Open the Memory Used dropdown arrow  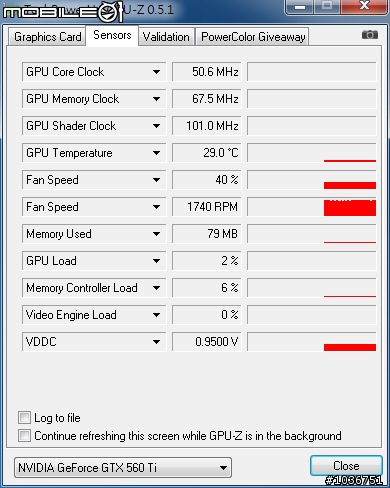pos(156,234)
